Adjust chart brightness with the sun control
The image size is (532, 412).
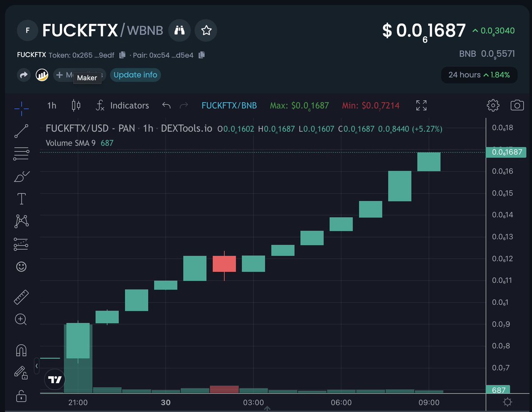click(508, 402)
